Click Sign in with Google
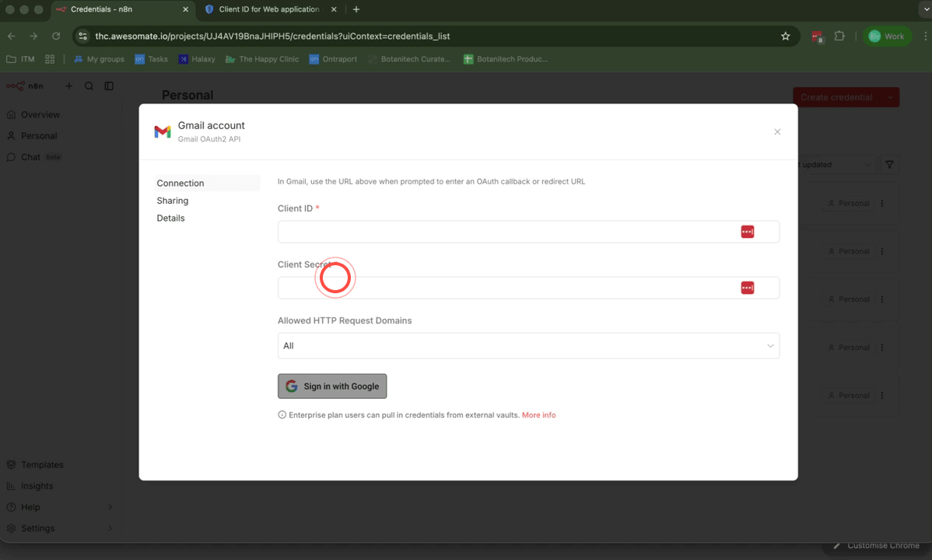The image size is (932, 560). click(332, 386)
